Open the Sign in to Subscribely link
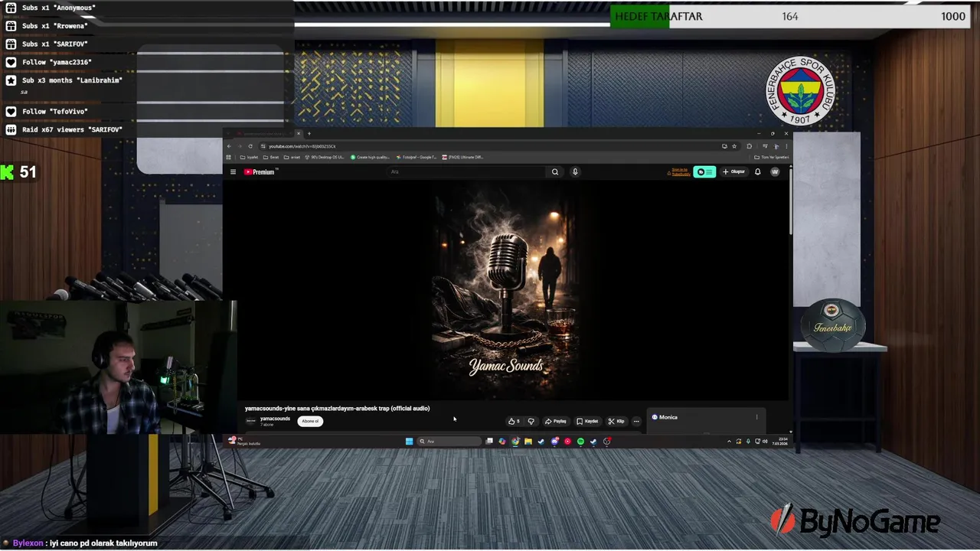 click(x=680, y=171)
